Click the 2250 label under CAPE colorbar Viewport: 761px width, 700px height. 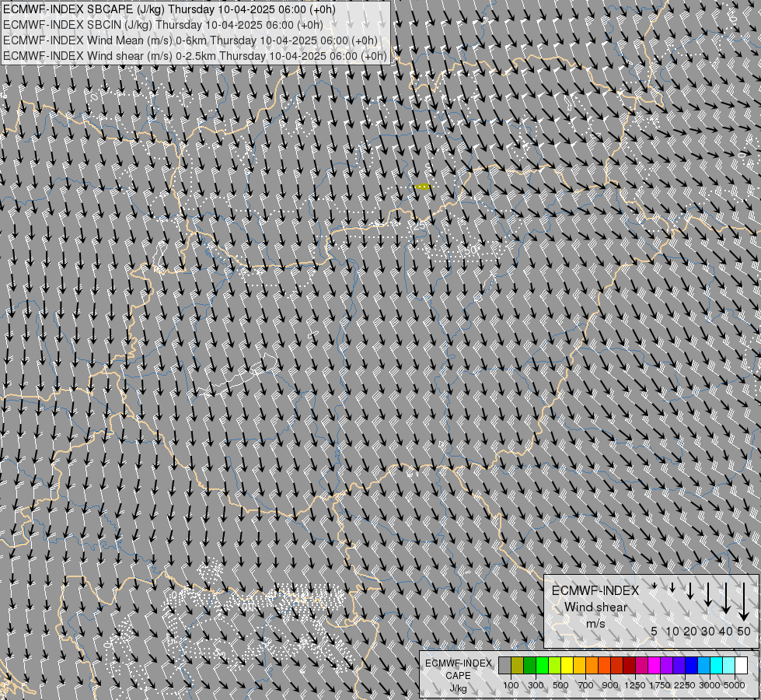click(x=685, y=685)
